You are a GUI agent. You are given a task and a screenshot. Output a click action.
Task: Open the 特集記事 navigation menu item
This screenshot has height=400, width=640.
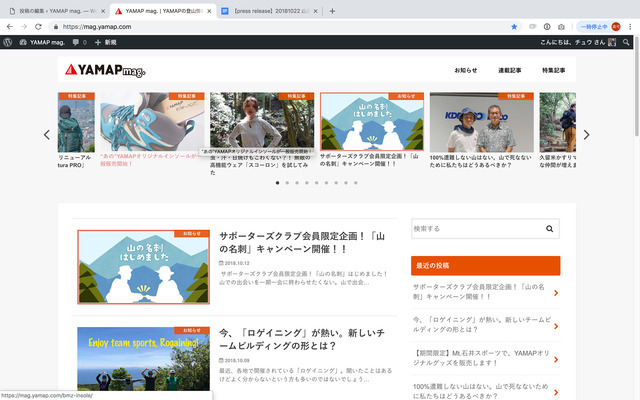pos(553,70)
